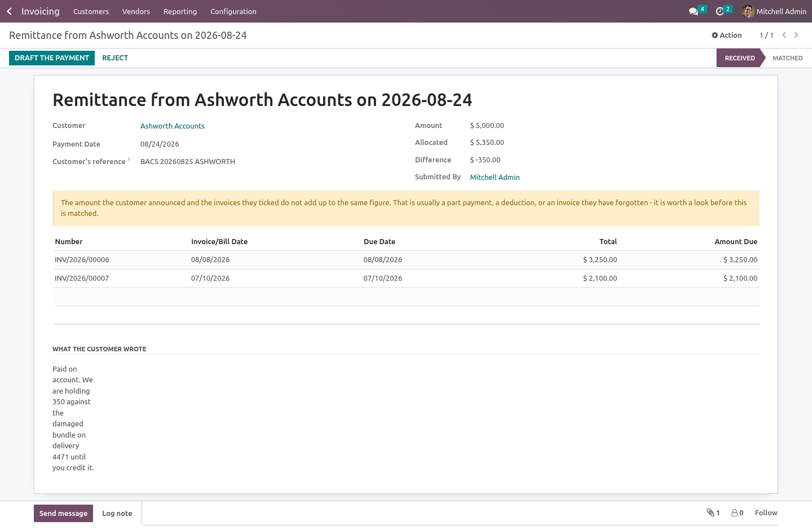Image resolution: width=812 pixels, height=530 pixels.
Task: Open Mitchell Admin submitted-by link
Action: 495,177
